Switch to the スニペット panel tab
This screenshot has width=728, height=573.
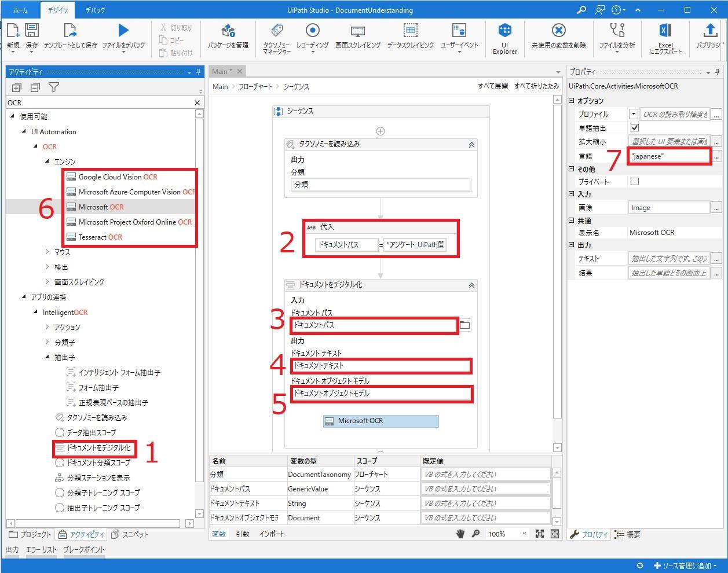point(130,534)
